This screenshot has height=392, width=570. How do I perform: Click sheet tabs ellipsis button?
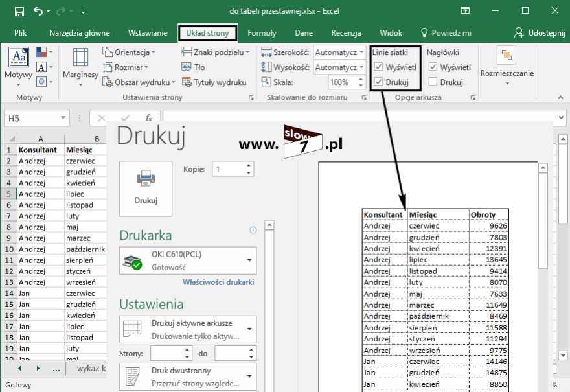point(56,369)
